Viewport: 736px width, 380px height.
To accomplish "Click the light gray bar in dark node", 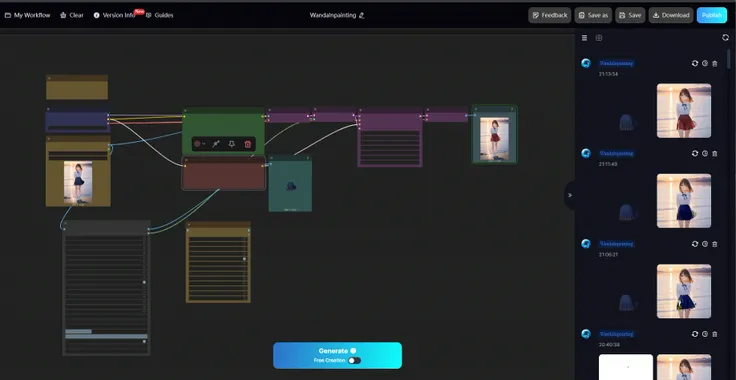I will [106, 336].
